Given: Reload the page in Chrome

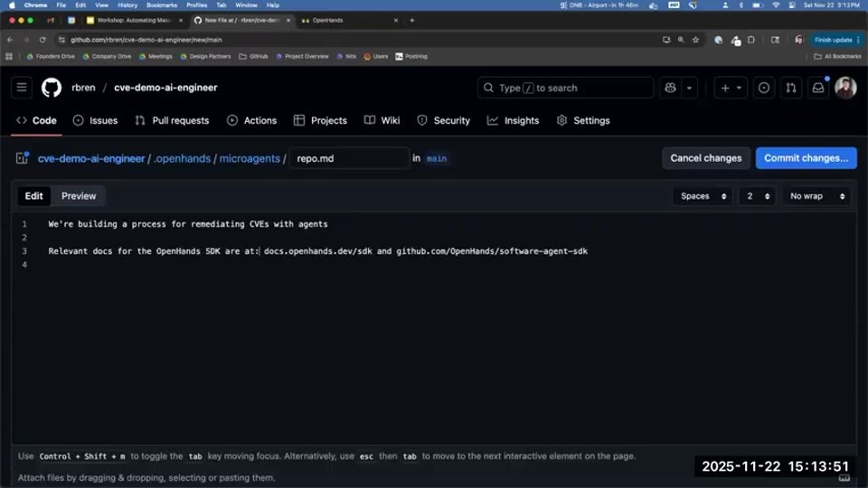Looking at the screenshot, I should (x=42, y=40).
